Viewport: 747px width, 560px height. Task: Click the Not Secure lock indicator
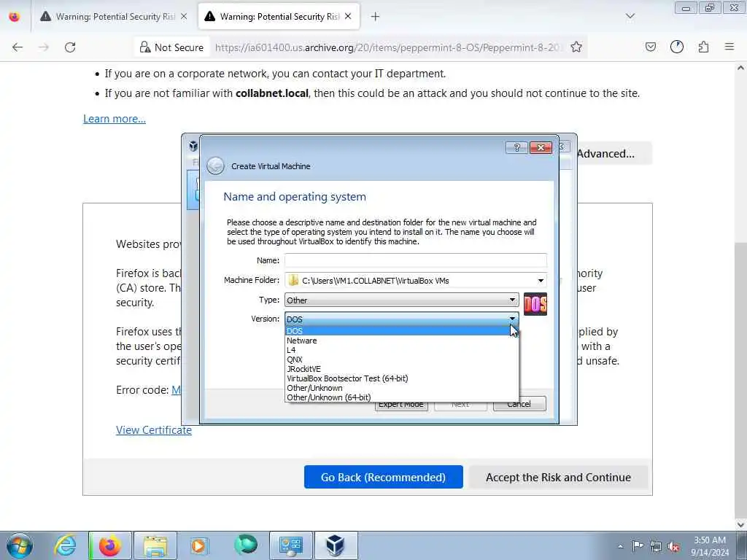pyautogui.click(x=171, y=47)
